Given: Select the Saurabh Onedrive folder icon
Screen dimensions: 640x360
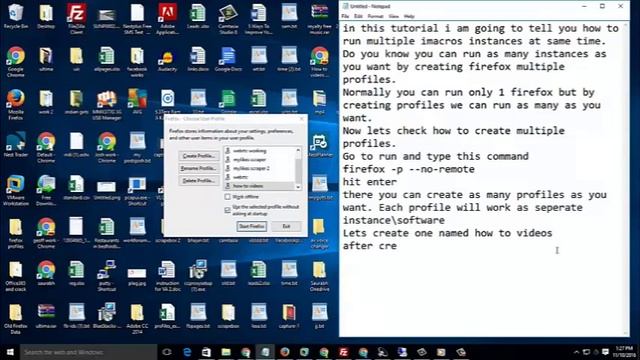Looking at the screenshot, I should (319, 276).
